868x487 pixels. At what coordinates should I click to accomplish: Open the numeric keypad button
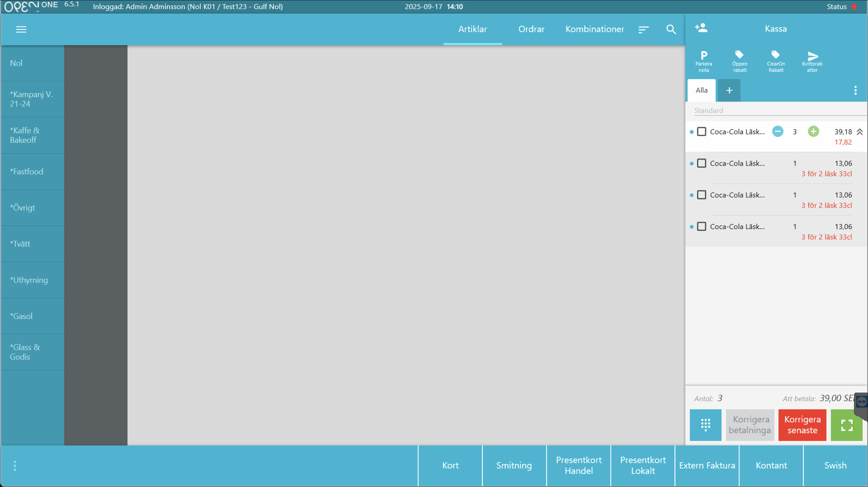click(705, 425)
